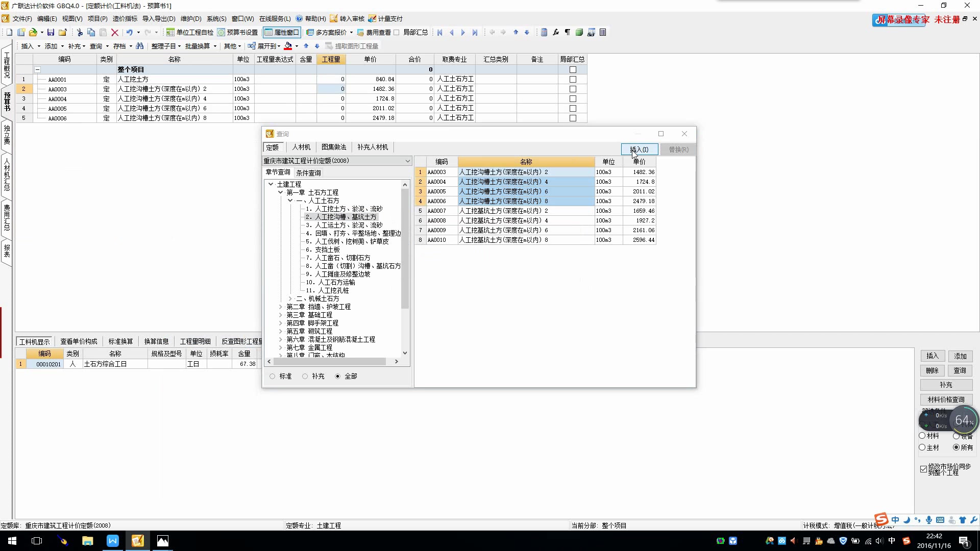The height and width of the screenshot is (551, 980).
Task: Click the 删除 button in right panel
Action: click(x=932, y=370)
